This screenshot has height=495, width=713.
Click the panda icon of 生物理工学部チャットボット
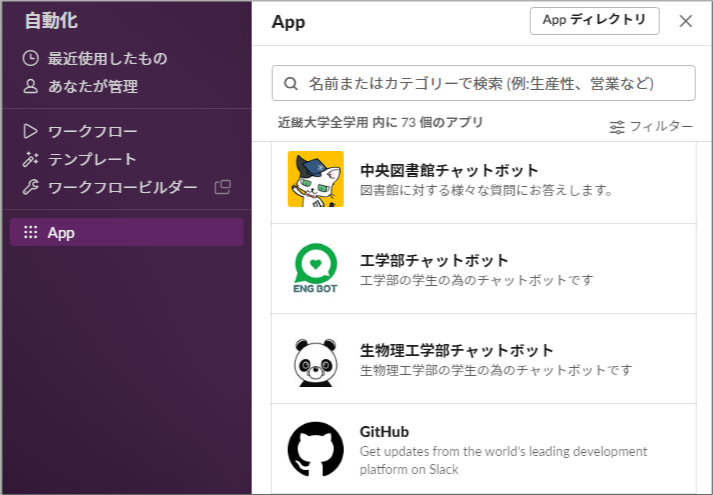click(315, 360)
